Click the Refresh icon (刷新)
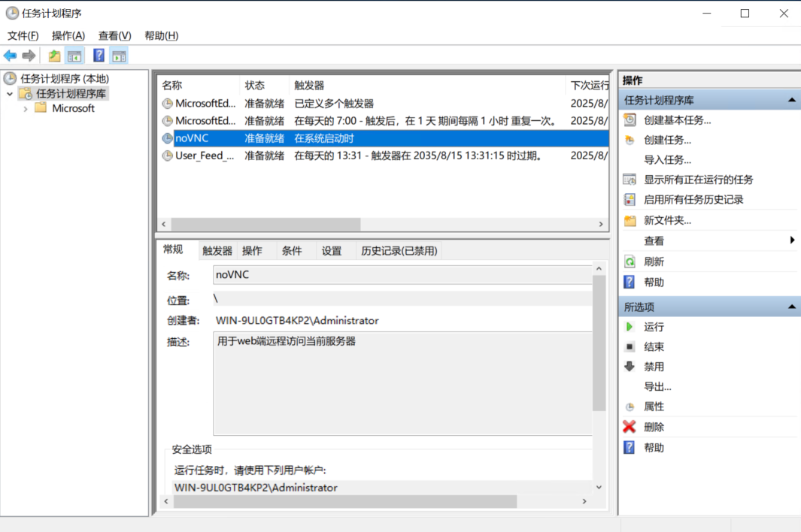 (x=630, y=262)
